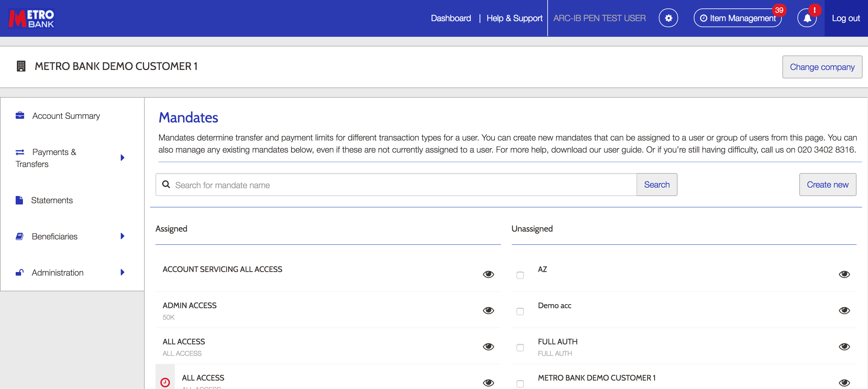Click the red 39 badge on Item Management

[x=779, y=10]
